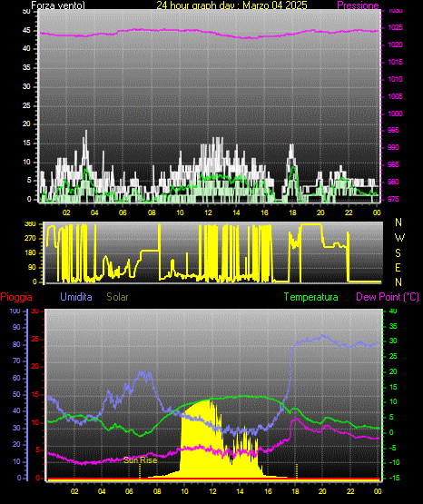The height and width of the screenshot is (504, 423).
Task: Click hour 06 under the wind chart
Action: 123,212
